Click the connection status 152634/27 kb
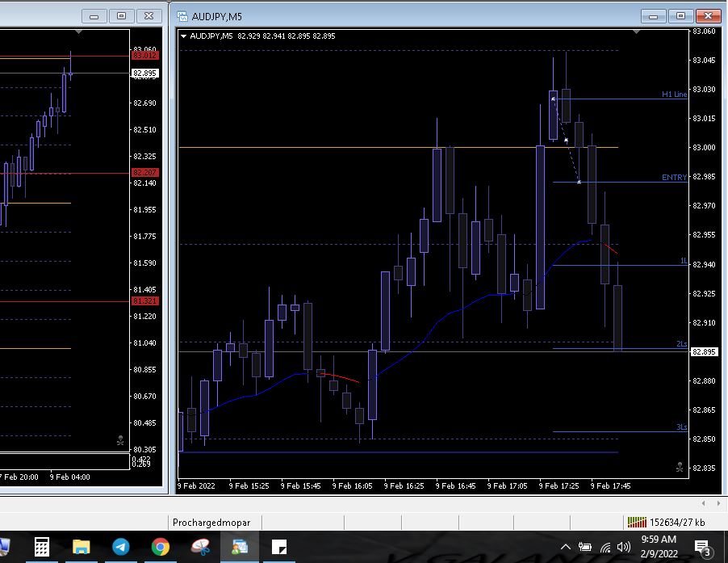Viewport: 728px width, 563px height. 667,523
